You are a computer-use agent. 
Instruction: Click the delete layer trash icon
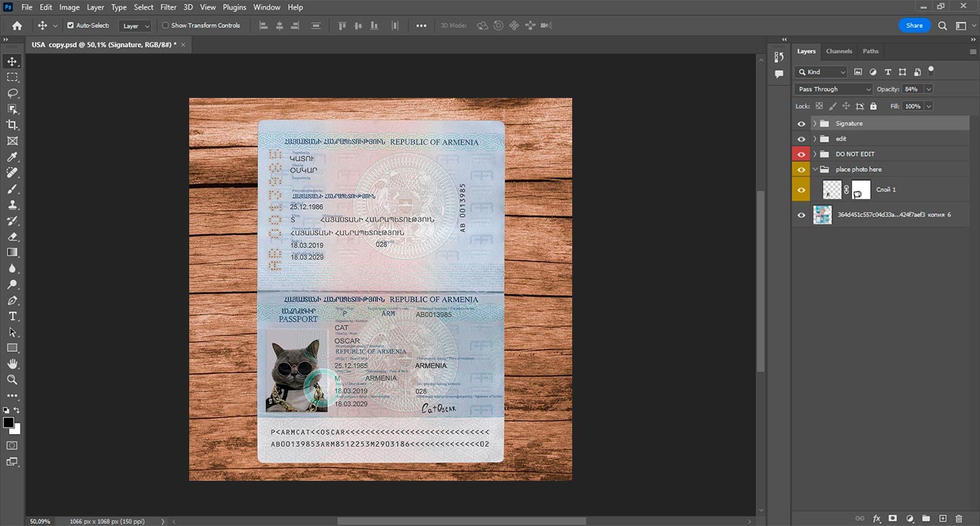coord(959,518)
